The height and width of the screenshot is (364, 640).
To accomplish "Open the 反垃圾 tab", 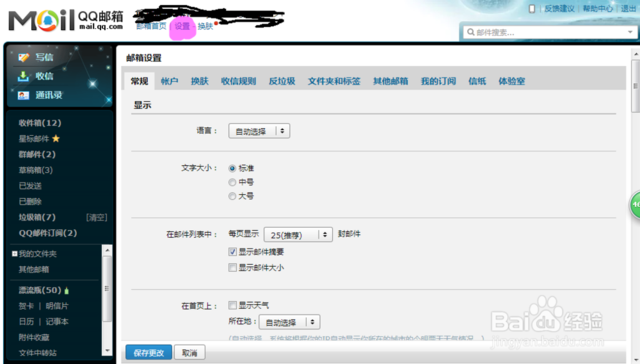I will (x=282, y=81).
